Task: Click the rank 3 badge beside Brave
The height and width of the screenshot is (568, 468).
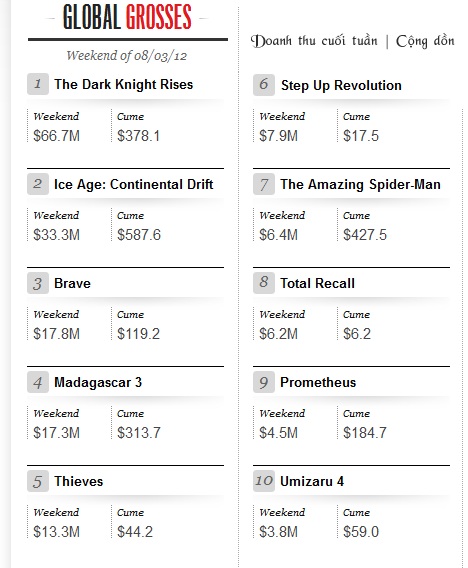Action: click(x=38, y=283)
